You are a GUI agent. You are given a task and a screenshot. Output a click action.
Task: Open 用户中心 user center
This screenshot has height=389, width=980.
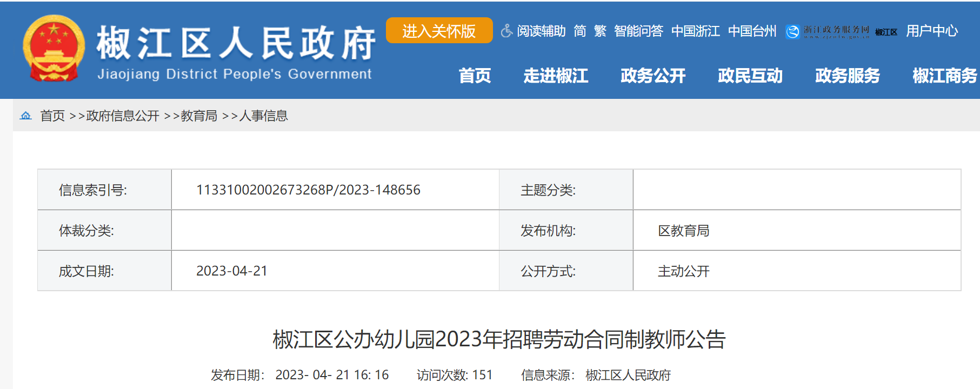[932, 31]
